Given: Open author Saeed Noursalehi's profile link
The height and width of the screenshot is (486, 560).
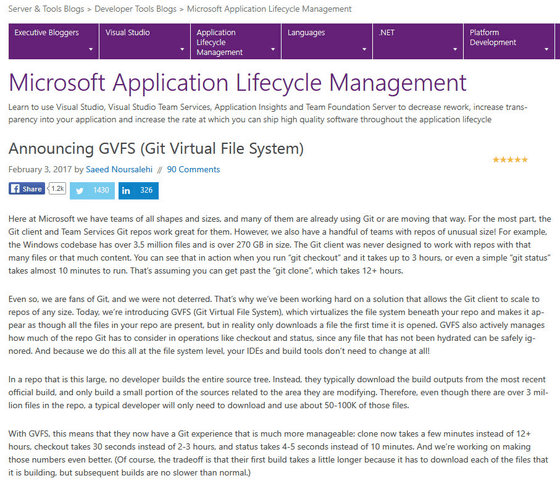Looking at the screenshot, I should (119, 169).
